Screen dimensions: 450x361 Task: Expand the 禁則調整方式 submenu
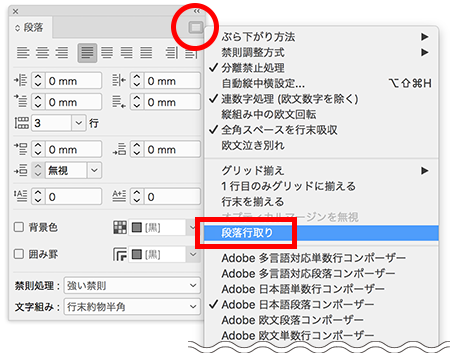[x=321, y=52]
